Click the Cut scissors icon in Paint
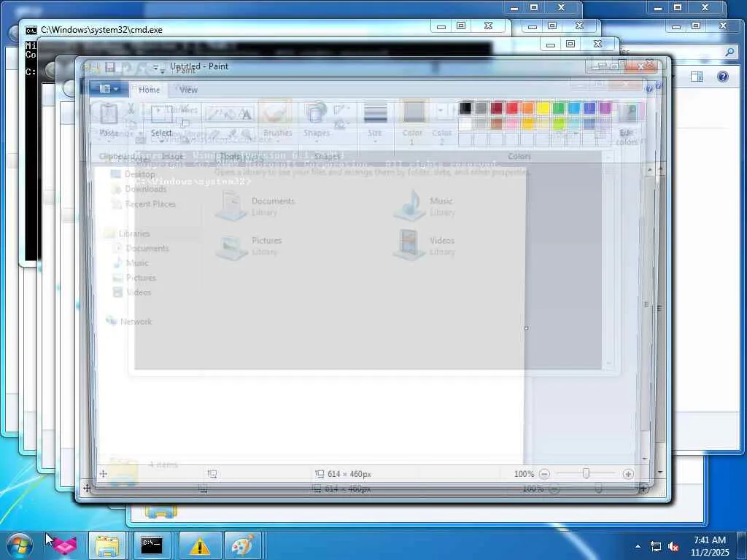Image resolution: width=747 pixels, height=560 pixels. tap(131, 109)
